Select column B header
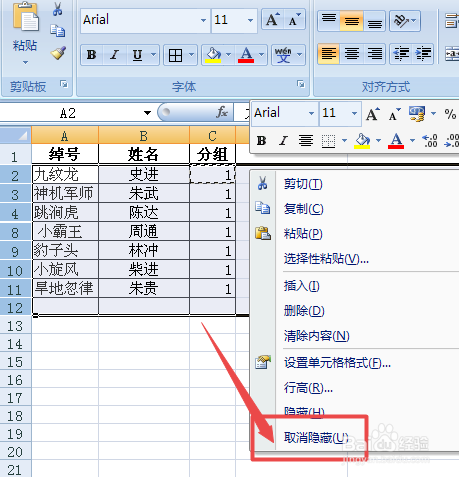Image resolution: width=459 pixels, height=477 pixels. tap(144, 135)
